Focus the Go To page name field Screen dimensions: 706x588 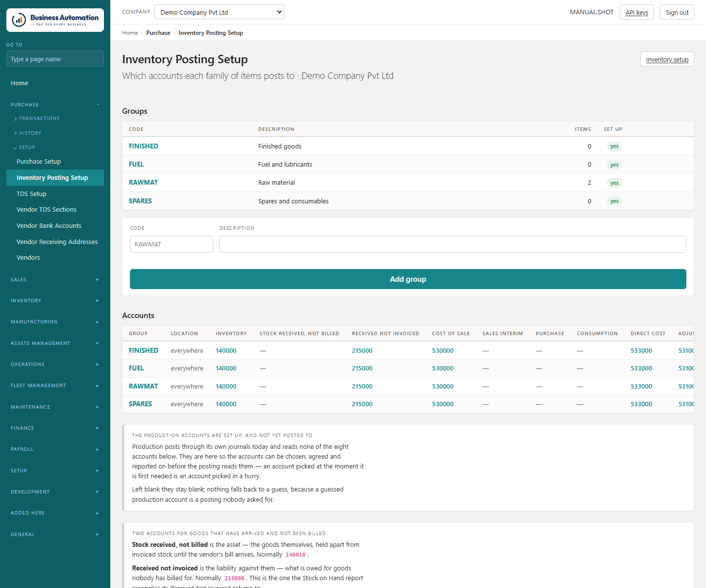[55, 59]
